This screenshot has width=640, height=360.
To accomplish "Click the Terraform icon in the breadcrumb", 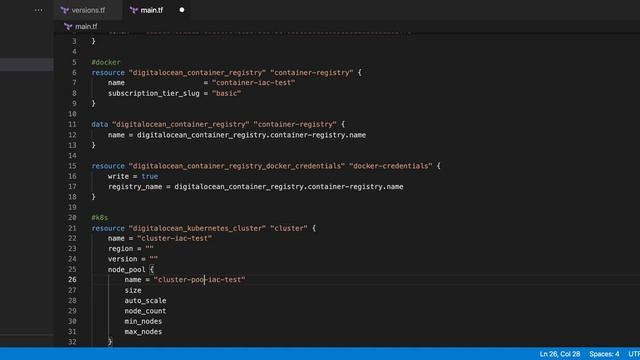I will (x=68, y=27).
